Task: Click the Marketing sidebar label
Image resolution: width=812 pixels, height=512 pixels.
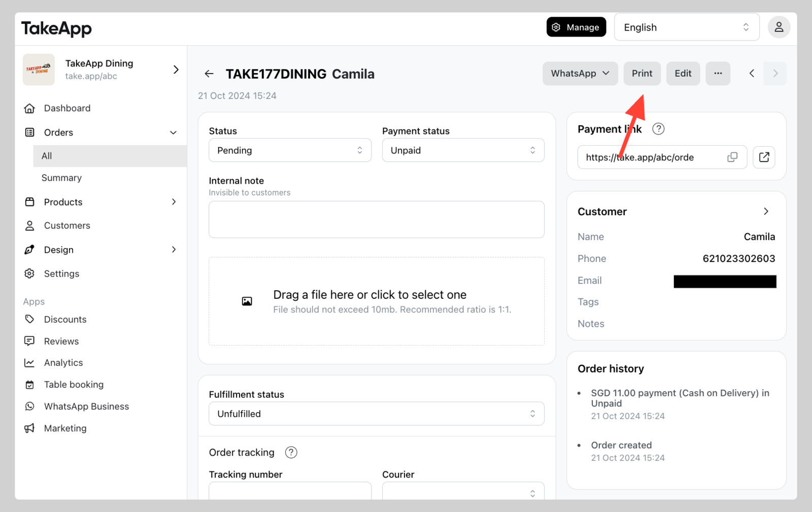Action: tap(65, 428)
